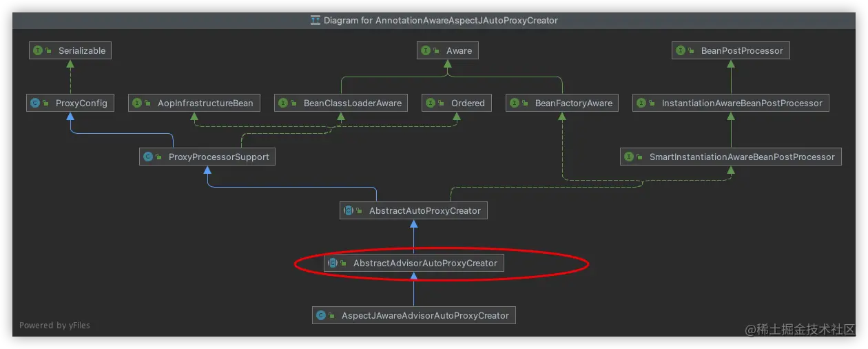Click the Aware interface node
This screenshot has height=349, width=868.
[448, 50]
